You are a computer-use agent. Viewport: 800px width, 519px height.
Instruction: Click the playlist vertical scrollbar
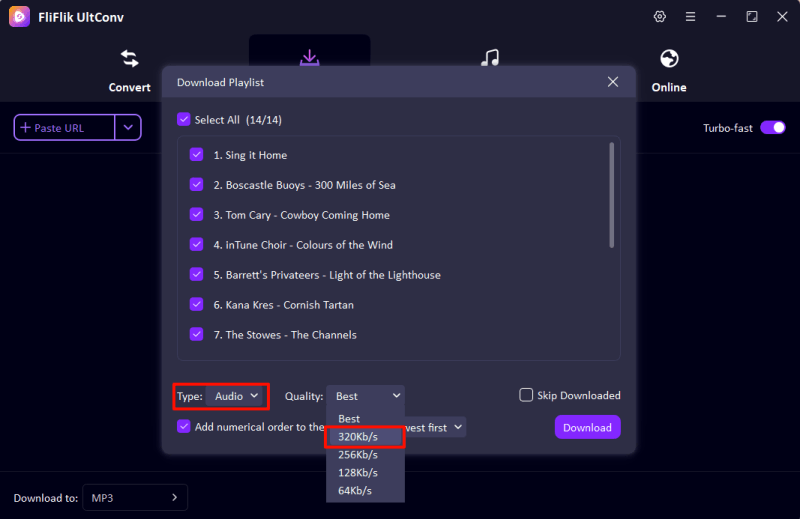tap(611, 195)
